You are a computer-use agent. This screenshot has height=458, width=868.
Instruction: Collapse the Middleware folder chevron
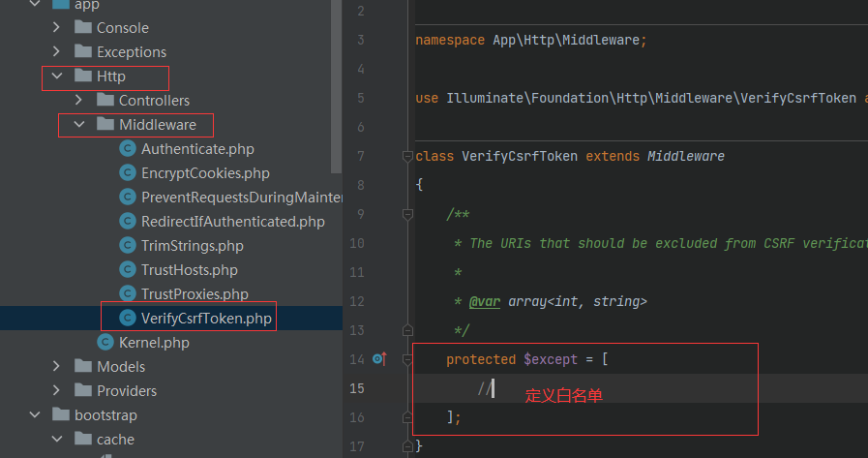[x=79, y=125]
